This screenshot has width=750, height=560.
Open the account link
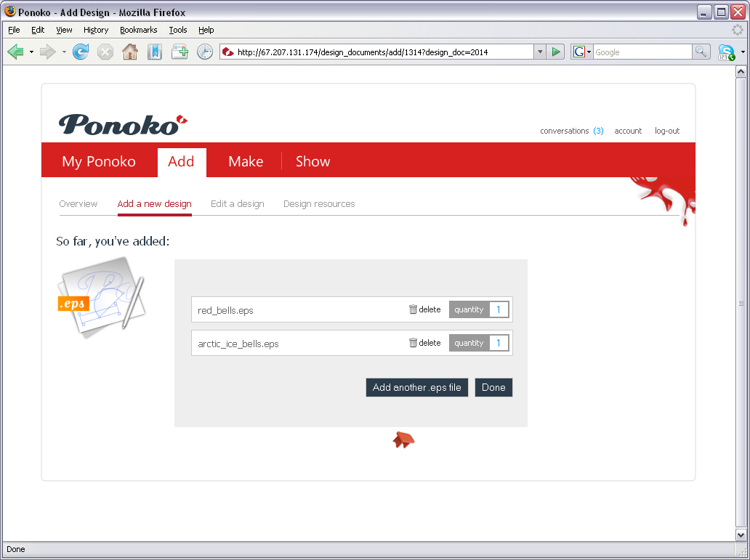[x=628, y=131]
